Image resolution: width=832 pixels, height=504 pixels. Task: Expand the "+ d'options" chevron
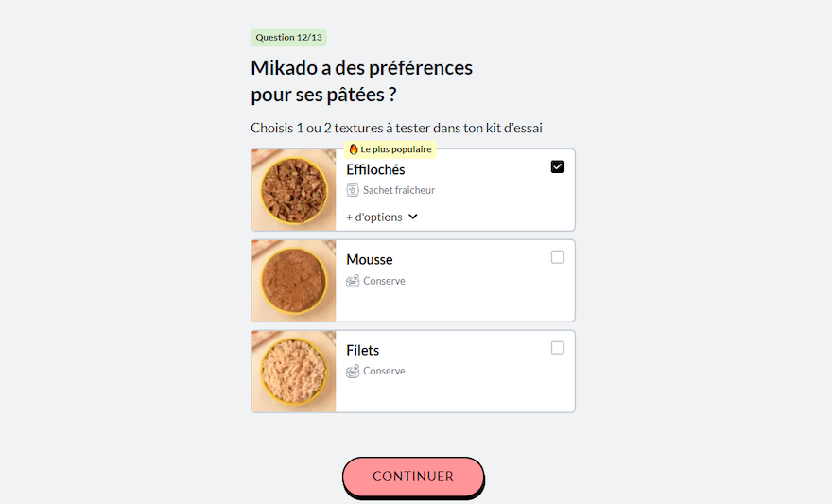point(413,217)
